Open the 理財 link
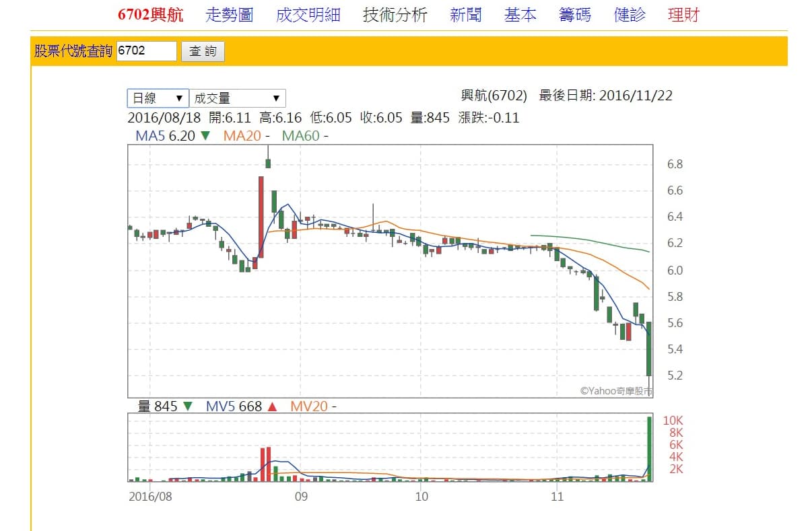Screen dimensions: 812x531 click(683, 15)
